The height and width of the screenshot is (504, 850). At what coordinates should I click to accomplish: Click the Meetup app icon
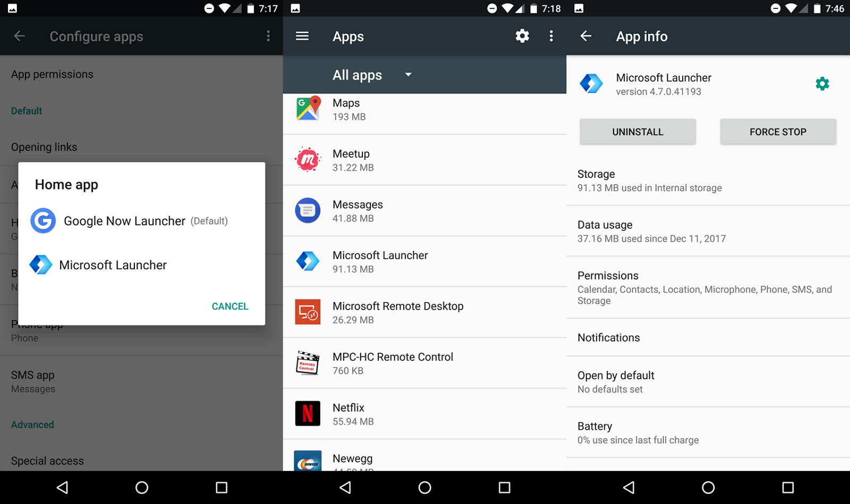[308, 159]
